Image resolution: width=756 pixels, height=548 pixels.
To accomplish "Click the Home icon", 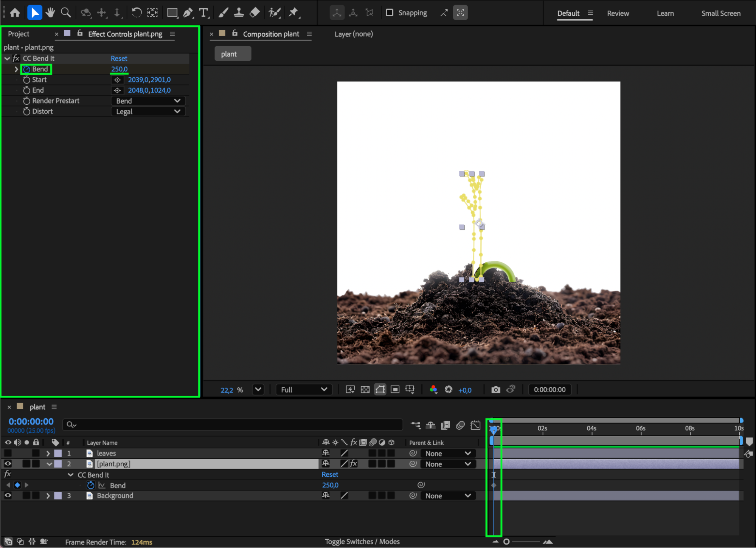I will [x=15, y=13].
